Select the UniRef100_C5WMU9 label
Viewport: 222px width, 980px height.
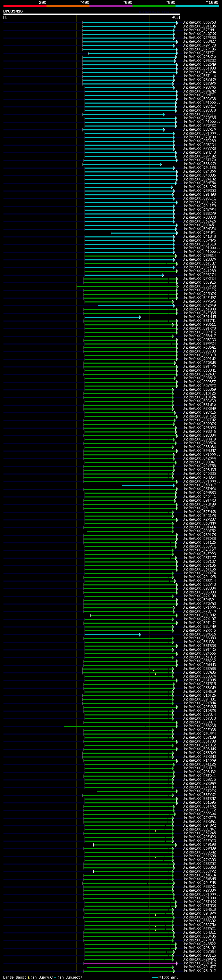coord(199,848)
